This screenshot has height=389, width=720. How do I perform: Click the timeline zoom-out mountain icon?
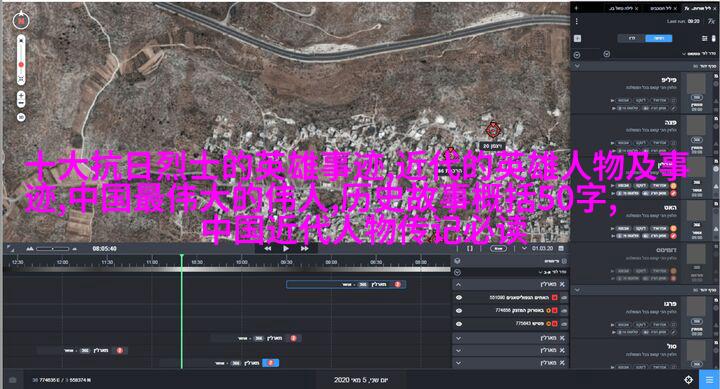(x=30, y=248)
